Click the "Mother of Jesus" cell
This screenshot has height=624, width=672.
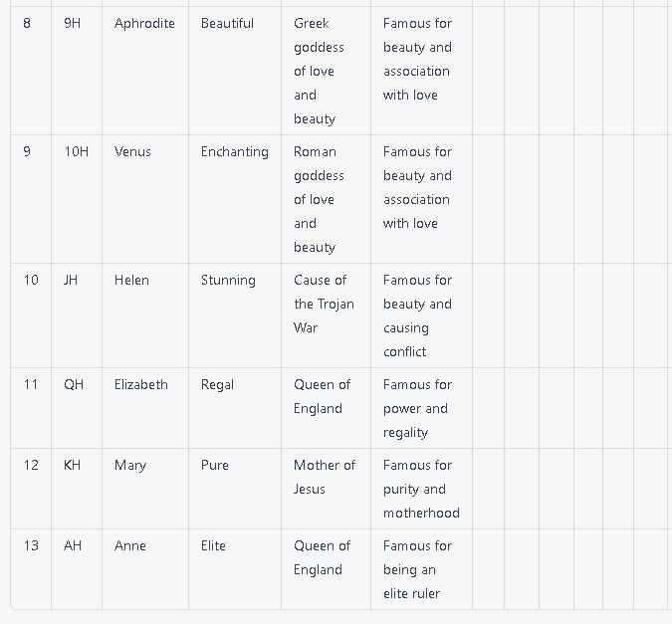pyautogui.click(x=324, y=478)
